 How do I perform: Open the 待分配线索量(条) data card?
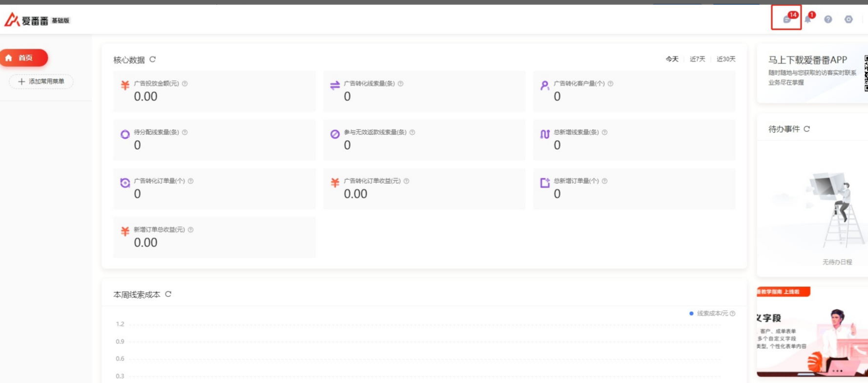[214, 140]
